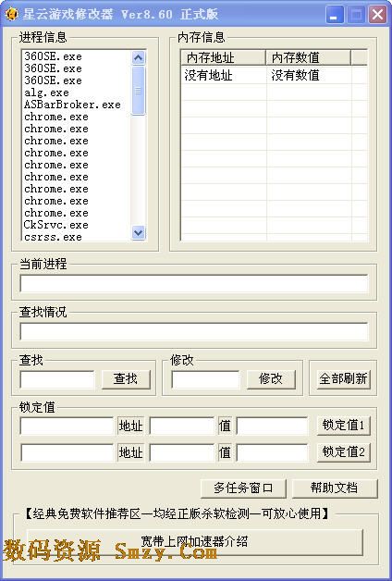Click the 当前进程 text field
This screenshot has width=392, height=581.
coord(194,283)
